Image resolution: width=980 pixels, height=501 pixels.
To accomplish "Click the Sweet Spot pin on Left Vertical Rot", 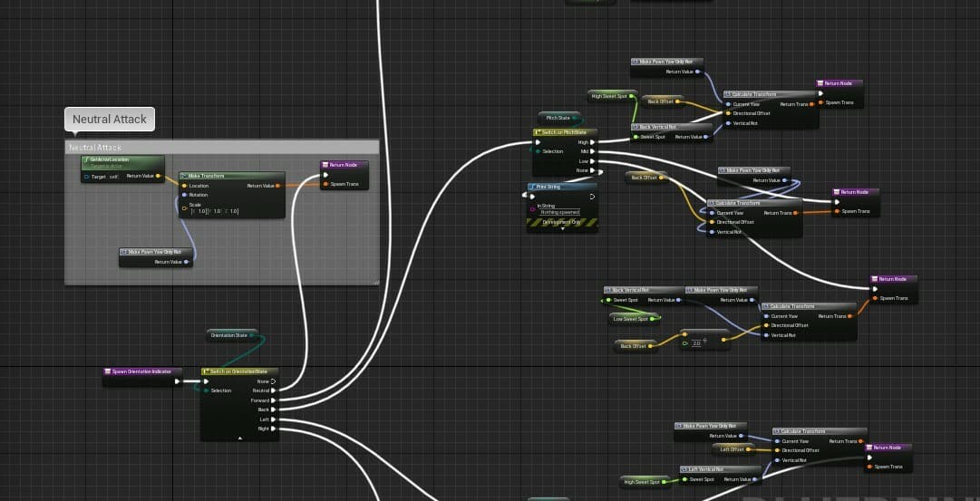I will (x=684, y=480).
